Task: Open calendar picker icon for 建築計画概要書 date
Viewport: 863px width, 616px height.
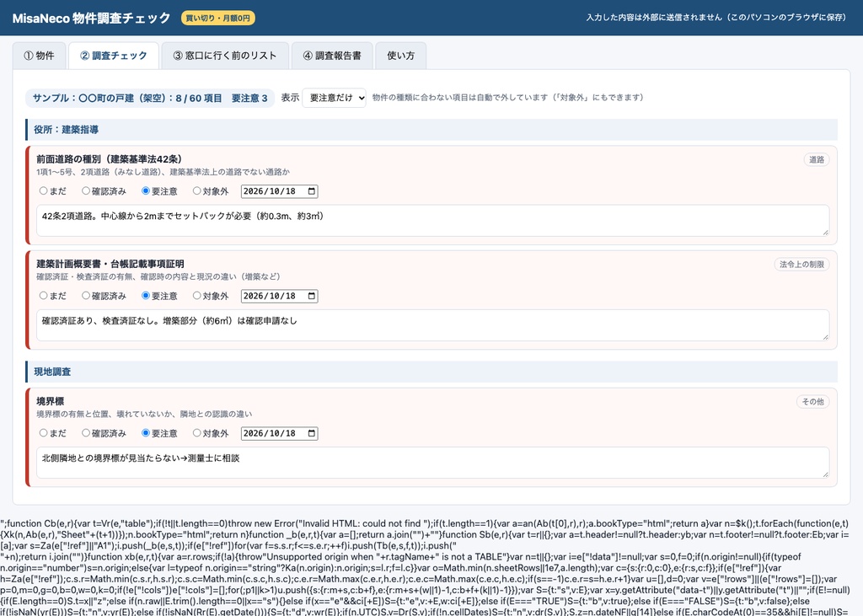Action: coord(312,296)
